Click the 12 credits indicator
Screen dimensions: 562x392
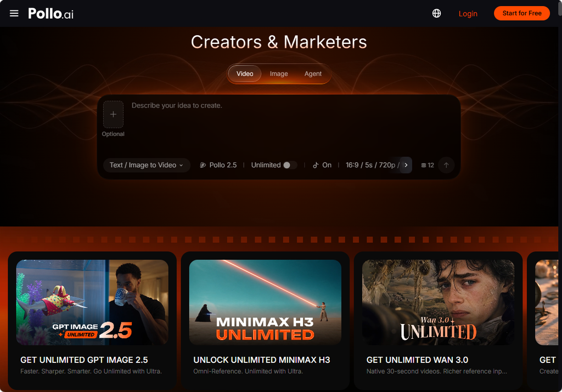click(x=427, y=165)
